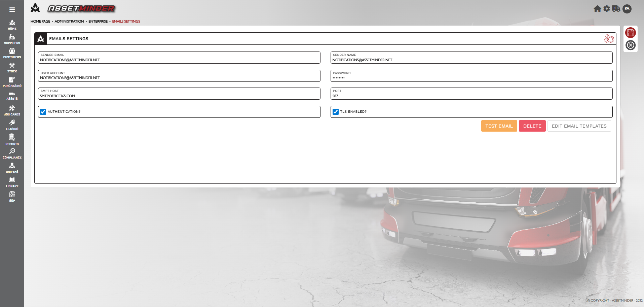This screenshot has width=644, height=307.
Task: Focus the SMTP Host input field
Action: [x=179, y=96]
